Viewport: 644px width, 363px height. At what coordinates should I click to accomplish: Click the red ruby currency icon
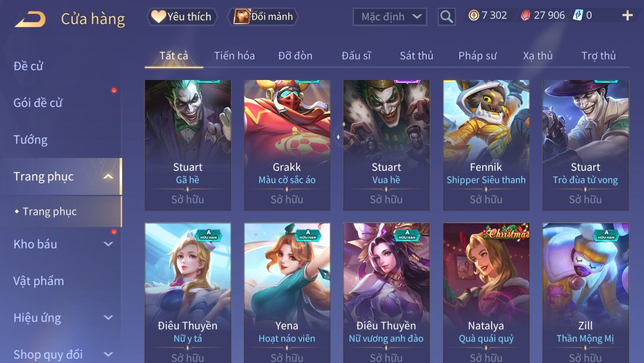click(525, 15)
